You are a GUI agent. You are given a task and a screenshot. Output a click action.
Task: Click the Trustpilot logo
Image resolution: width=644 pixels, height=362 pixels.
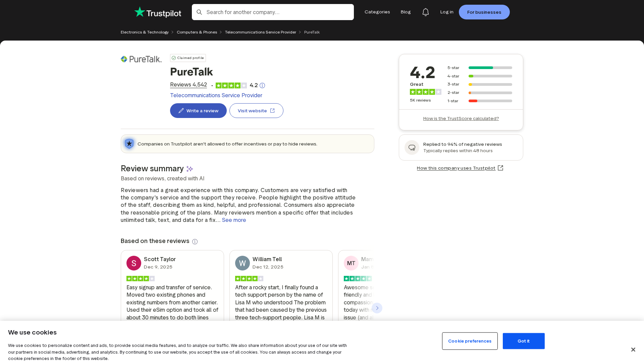pyautogui.click(x=158, y=12)
